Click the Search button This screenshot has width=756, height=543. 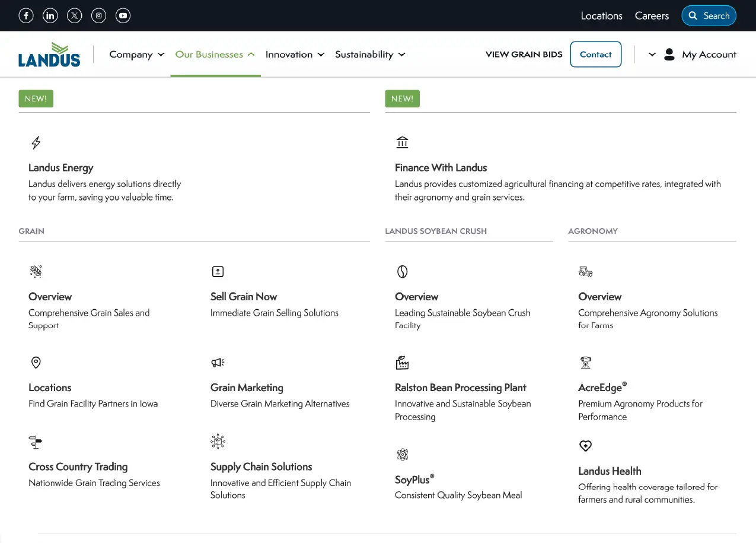[709, 16]
